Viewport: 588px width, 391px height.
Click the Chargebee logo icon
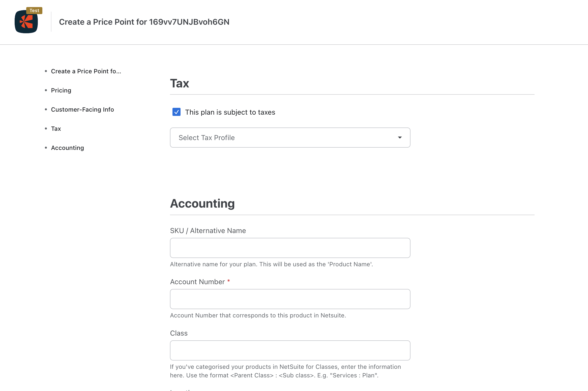[x=26, y=22]
